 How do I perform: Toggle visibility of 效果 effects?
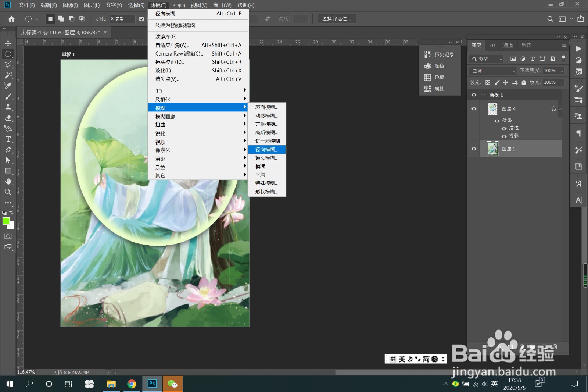(x=497, y=121)
